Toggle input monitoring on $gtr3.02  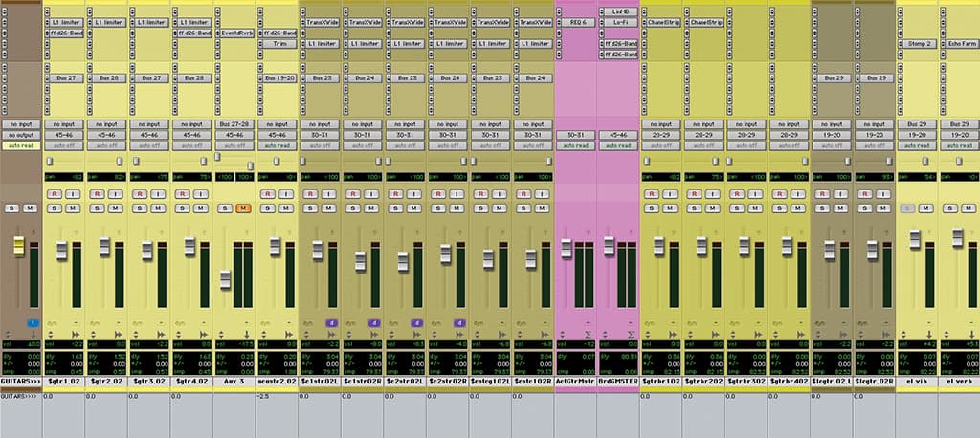[158, 194]
